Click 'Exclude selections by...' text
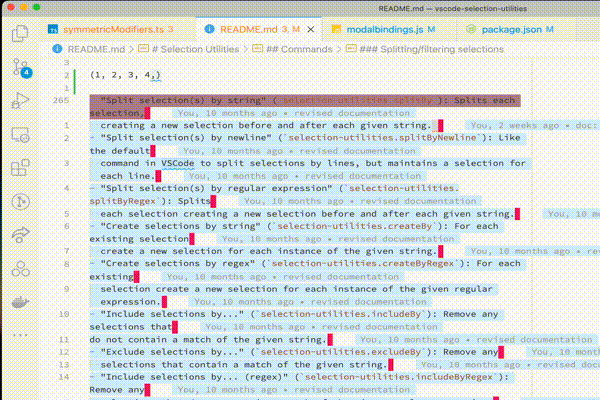 click(x=172, y=352)
